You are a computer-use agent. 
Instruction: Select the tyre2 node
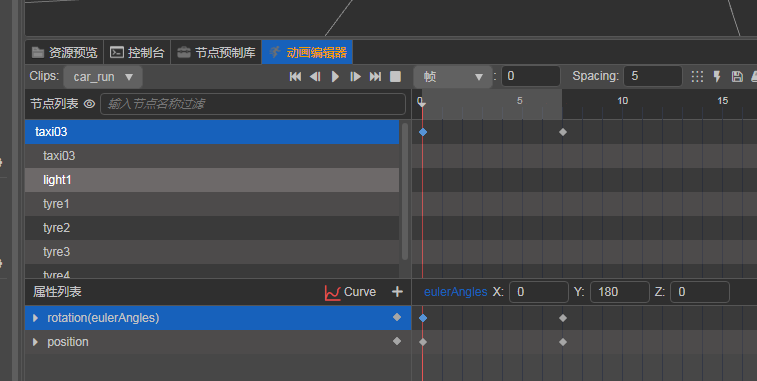point(212,228)
